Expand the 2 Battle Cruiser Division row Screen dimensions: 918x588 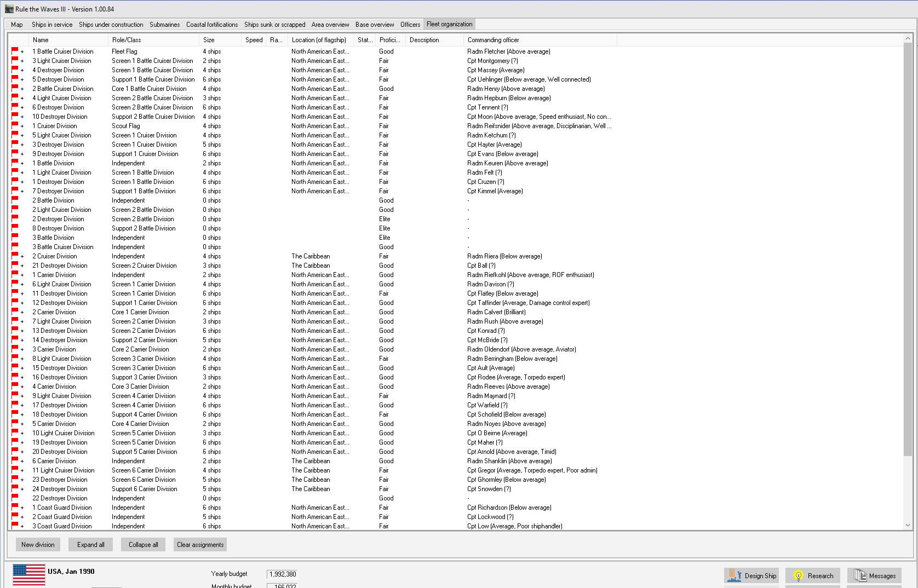(22, 89)
